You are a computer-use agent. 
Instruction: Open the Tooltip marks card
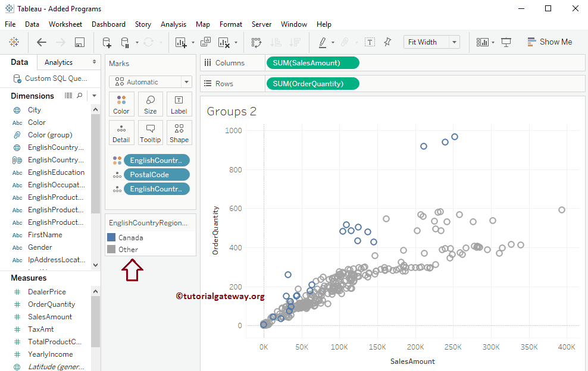coord(151,133)
